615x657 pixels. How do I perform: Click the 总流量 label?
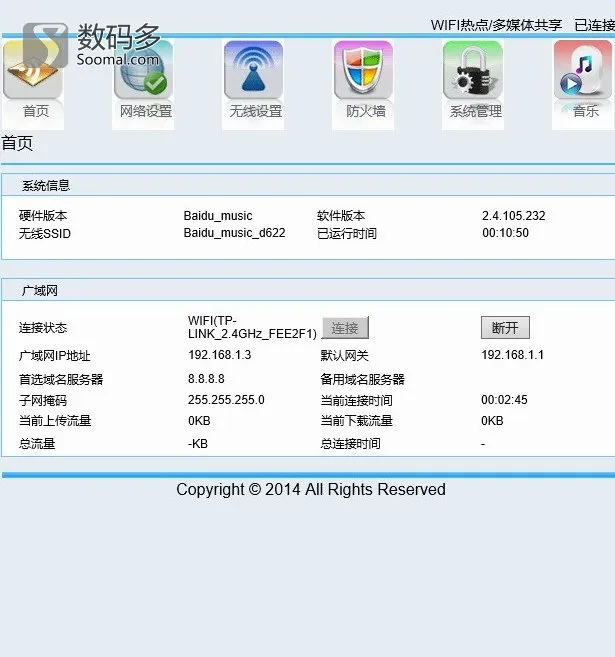(37, 444)
